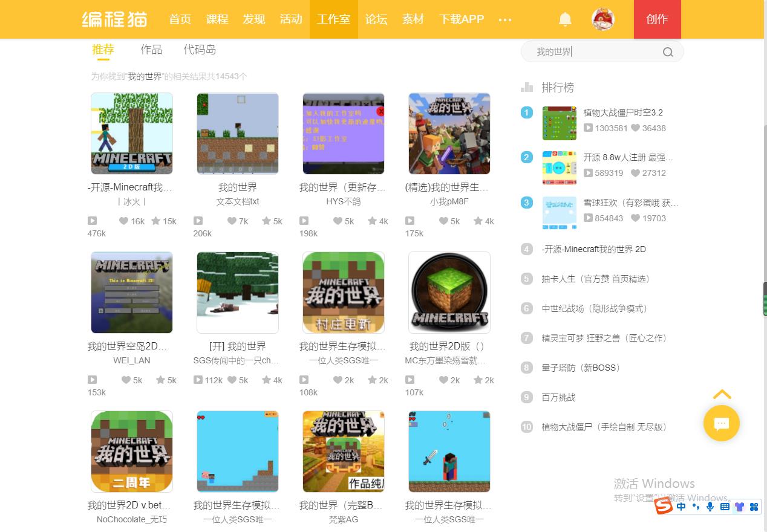Click the 编程猫 logo

[x=114, y=19]
